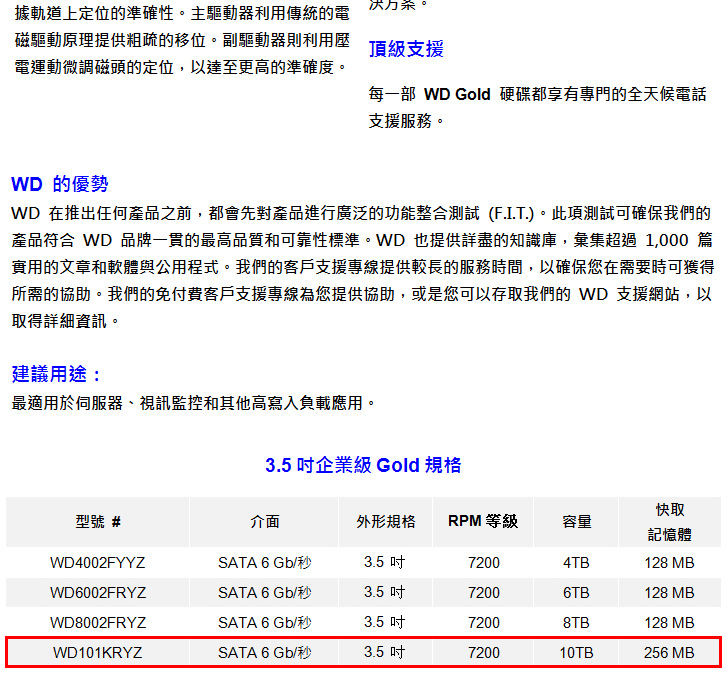The image size is (727, 674).
Task: Click the 介面 column header
Action: (x=265, y=522)
